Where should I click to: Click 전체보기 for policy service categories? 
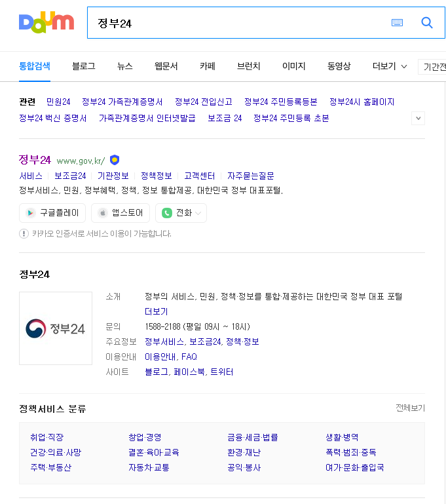tap(410, 408)
